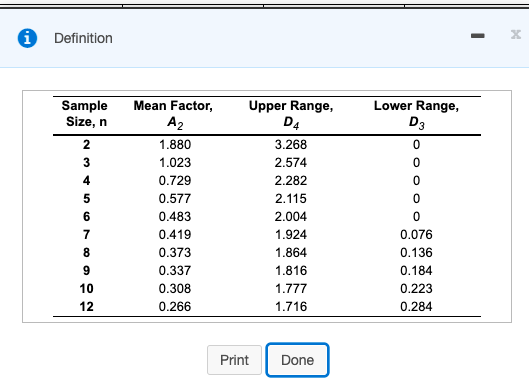The image size is (529, 381).
Task: Click the D3 value 0 for sample size 2
Action: pyautogui.click(x=416, y=145)
